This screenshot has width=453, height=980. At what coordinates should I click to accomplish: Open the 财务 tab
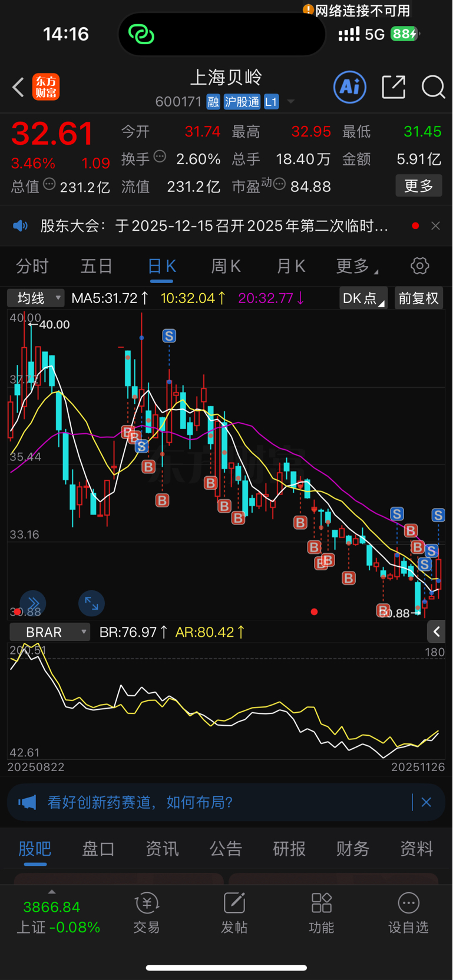[353, 849]
